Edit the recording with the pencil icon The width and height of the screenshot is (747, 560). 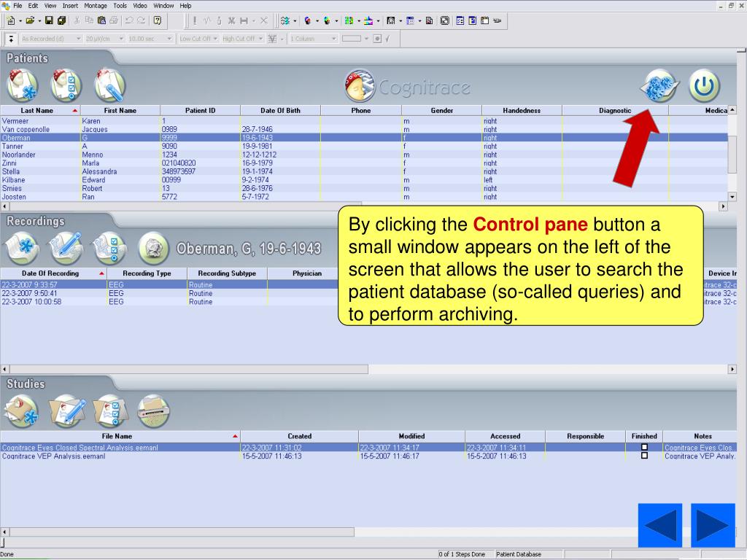point(66,248)
